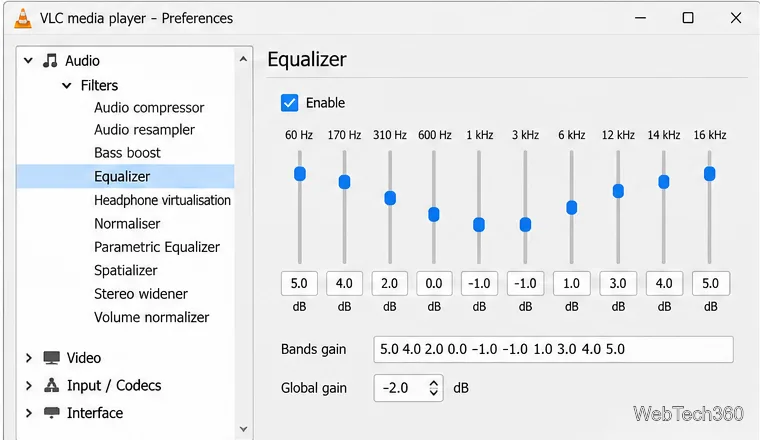Click the 6 kHz dB value field
Viewport: 760px width, 440px height.
[571, 283]
